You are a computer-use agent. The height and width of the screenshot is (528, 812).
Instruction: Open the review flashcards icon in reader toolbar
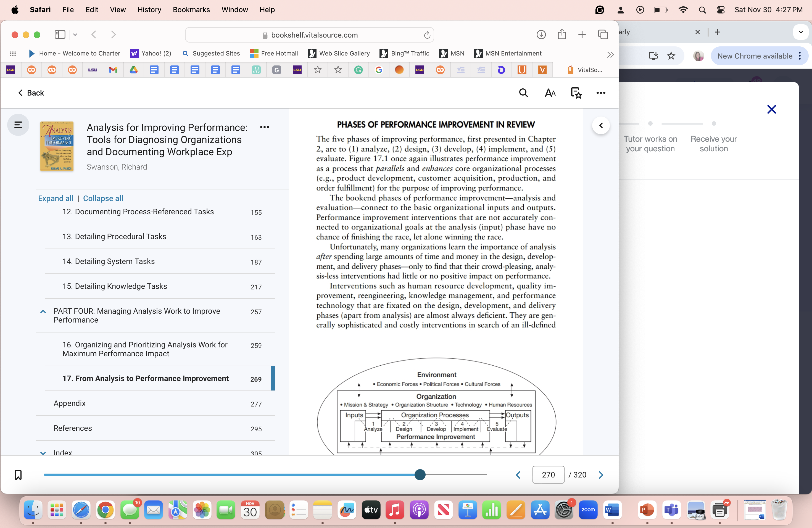pos(576,93)
